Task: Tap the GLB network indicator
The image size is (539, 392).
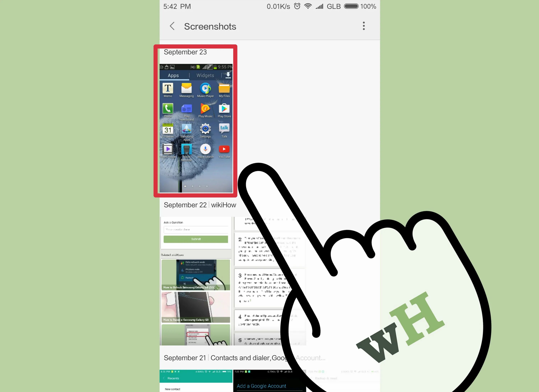Action: [335, 6]
